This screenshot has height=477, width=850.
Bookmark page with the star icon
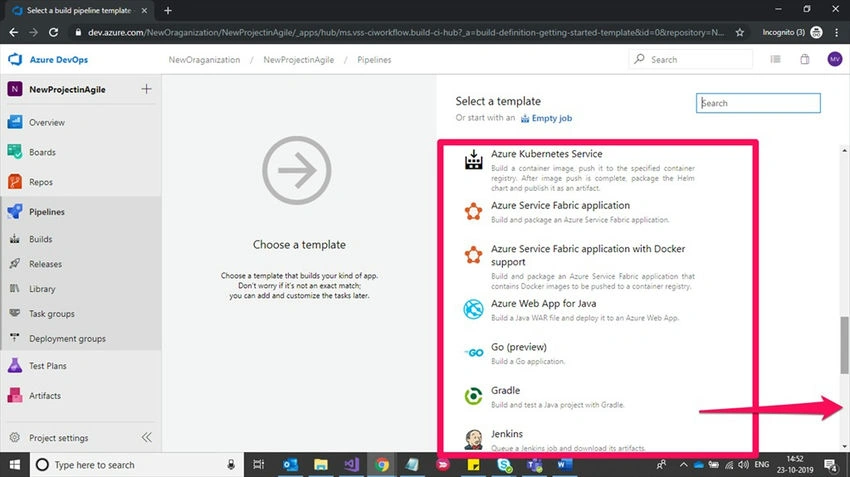[739, 33]
